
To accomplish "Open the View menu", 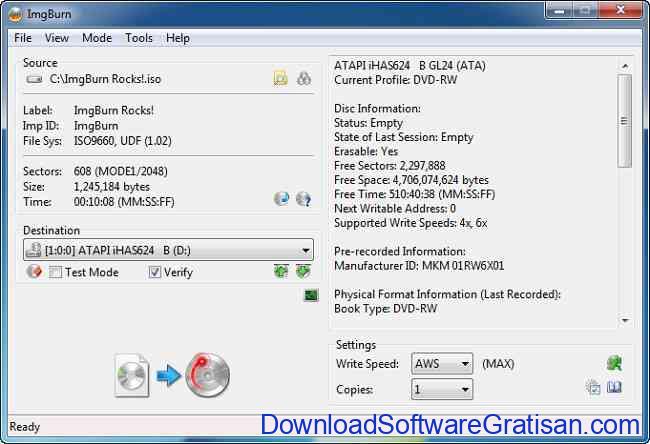I will [x=57, y=38].
